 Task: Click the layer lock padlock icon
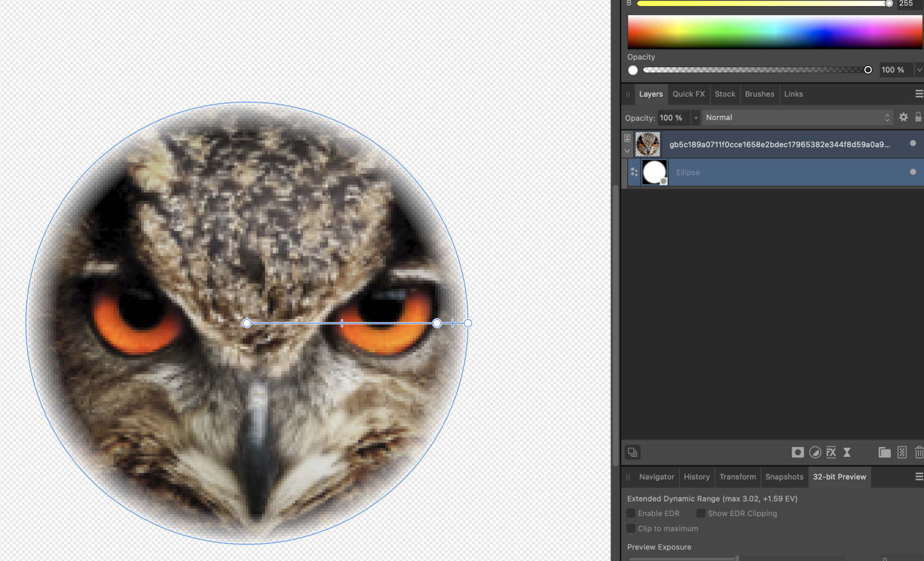click(x=918, y=117)
